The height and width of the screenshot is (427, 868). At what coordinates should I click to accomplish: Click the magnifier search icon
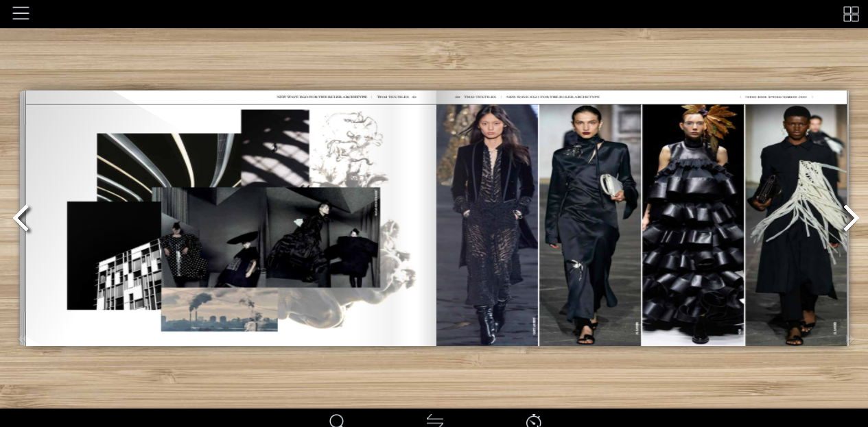[336, 421]
